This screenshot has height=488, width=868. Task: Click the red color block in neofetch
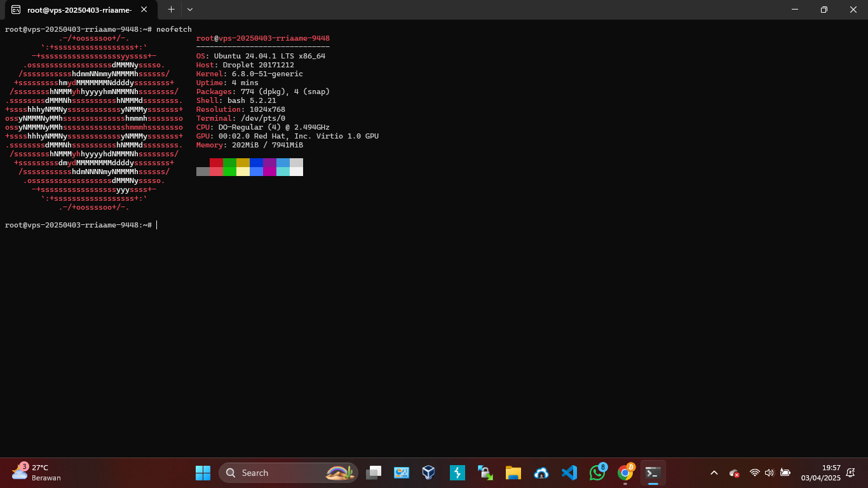[x=216, y=163]
